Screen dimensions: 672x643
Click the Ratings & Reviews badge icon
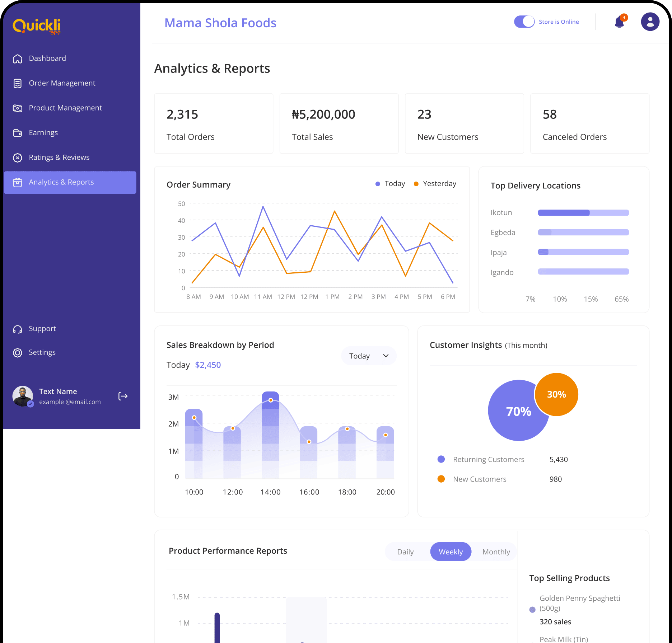(18, 158)
